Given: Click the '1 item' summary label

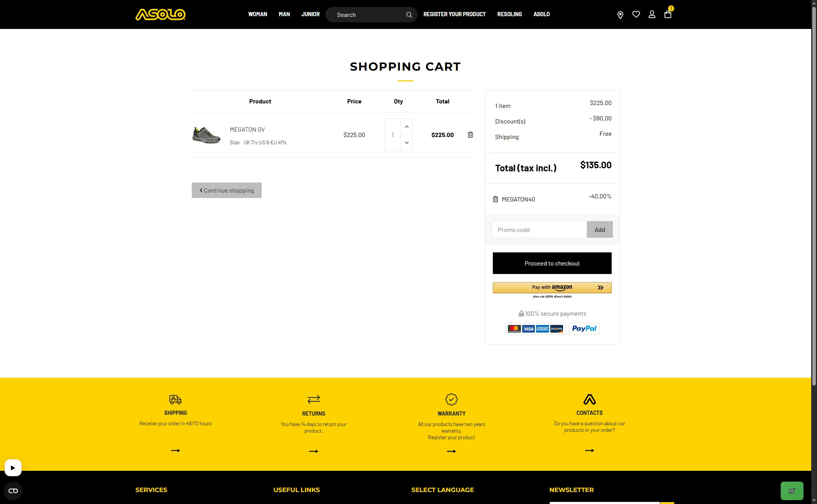Looking at the screenshot, I should pyautogui.click(x=503, y=106).
